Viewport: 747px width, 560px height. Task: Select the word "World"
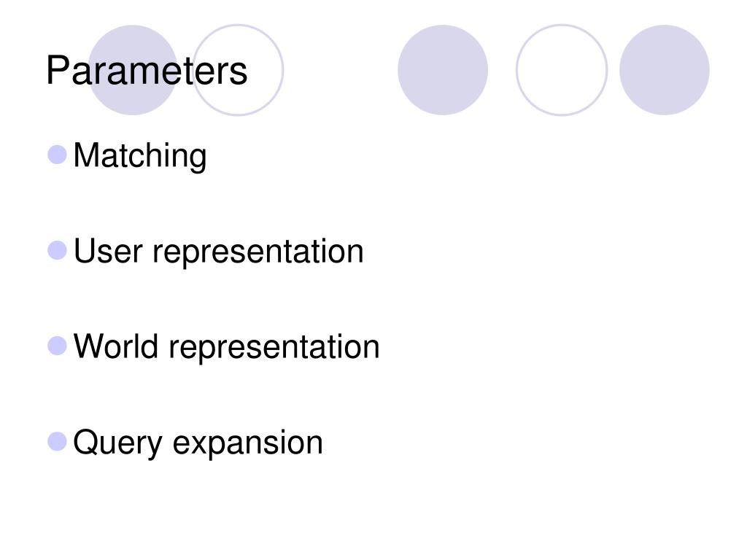click(116, 346)
